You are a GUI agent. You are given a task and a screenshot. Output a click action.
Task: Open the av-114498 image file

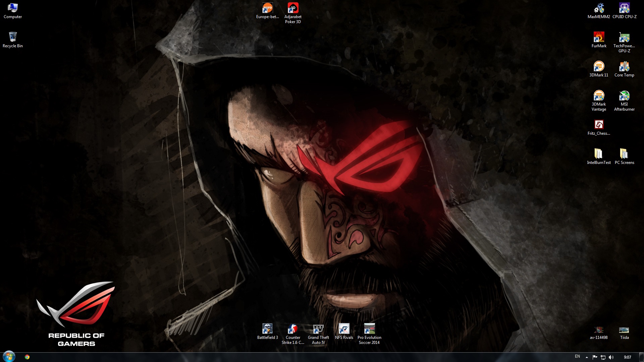(x=599, y=333)
